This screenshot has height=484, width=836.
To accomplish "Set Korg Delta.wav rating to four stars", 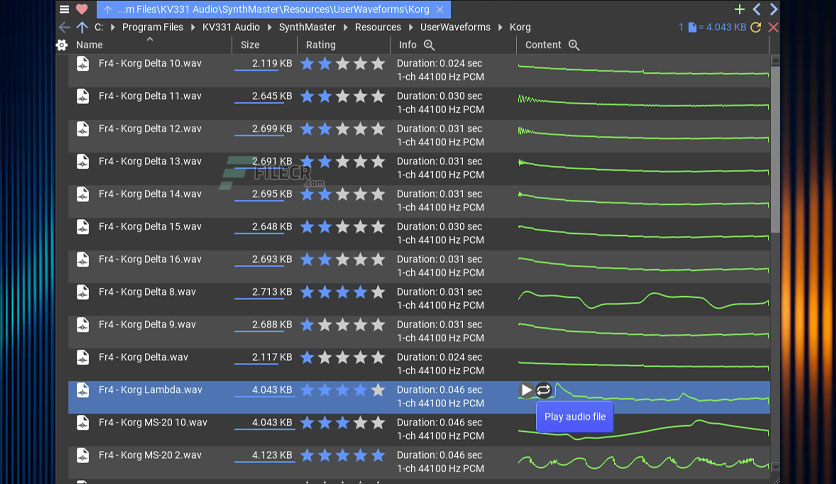I will (x=360, y=357).
